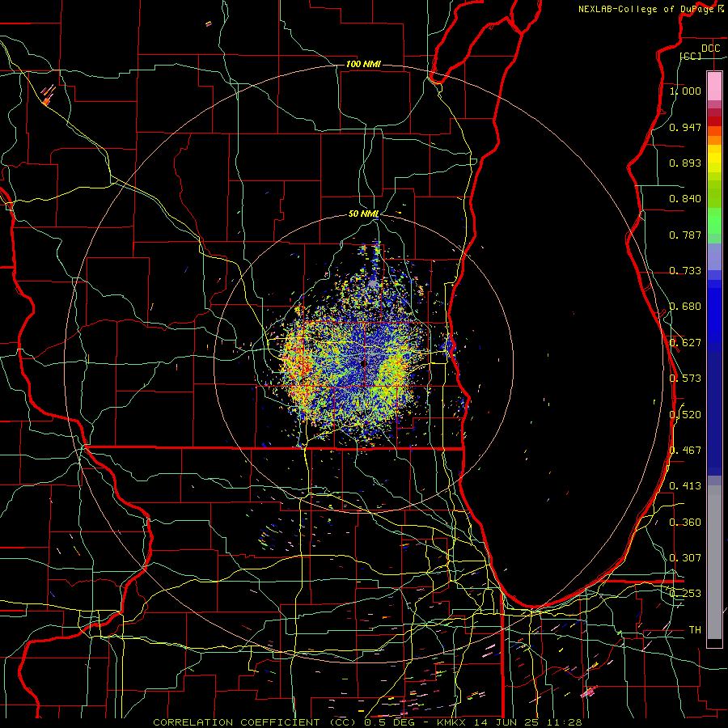Click the 0.360 scale value
Image resolution: width=728 pixels, height=728 pixels.
coord(685,523)
